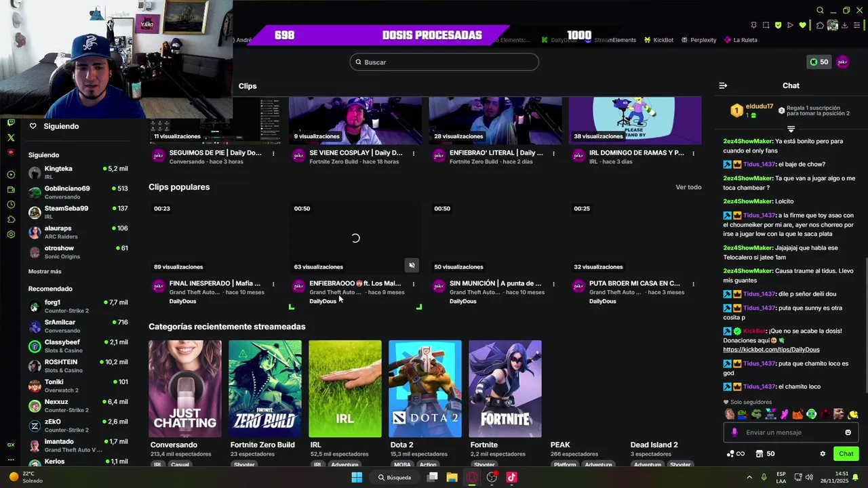Screen dimensions: 868x488
Task: Open the KickBot bookmark in the bookmarks bar
Action: tap(658, 40)
